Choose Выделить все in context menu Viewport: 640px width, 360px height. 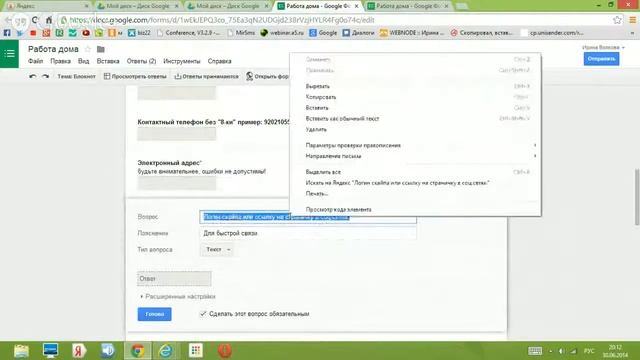416,172
